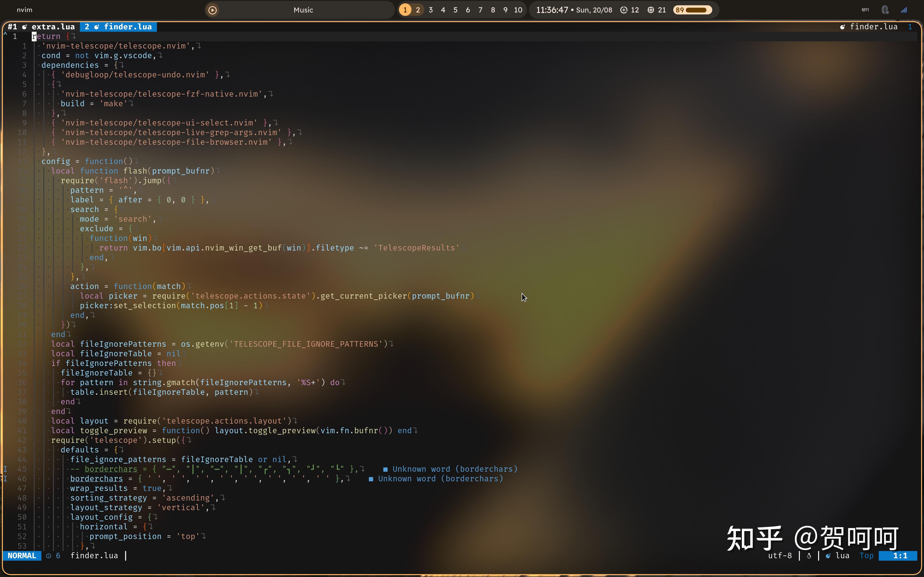Collapse the fold marker on line 1

pos(5,34)
